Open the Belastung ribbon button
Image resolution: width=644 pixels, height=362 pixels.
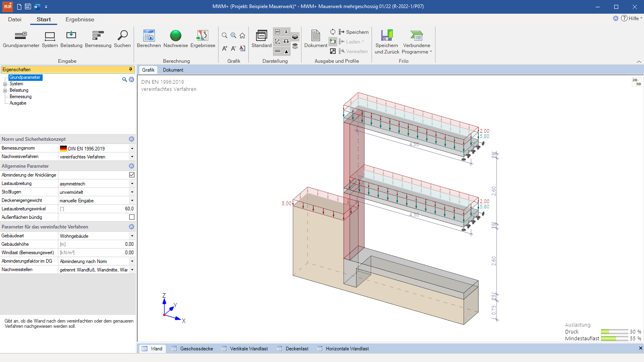pyautogui.click(x=71, y=39)
